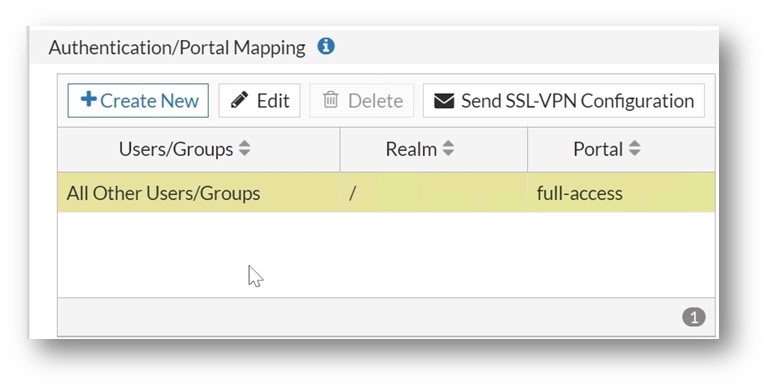771x391 pixels.
Task: Click the Portal column header text
Action: click(x=598, y=149)
